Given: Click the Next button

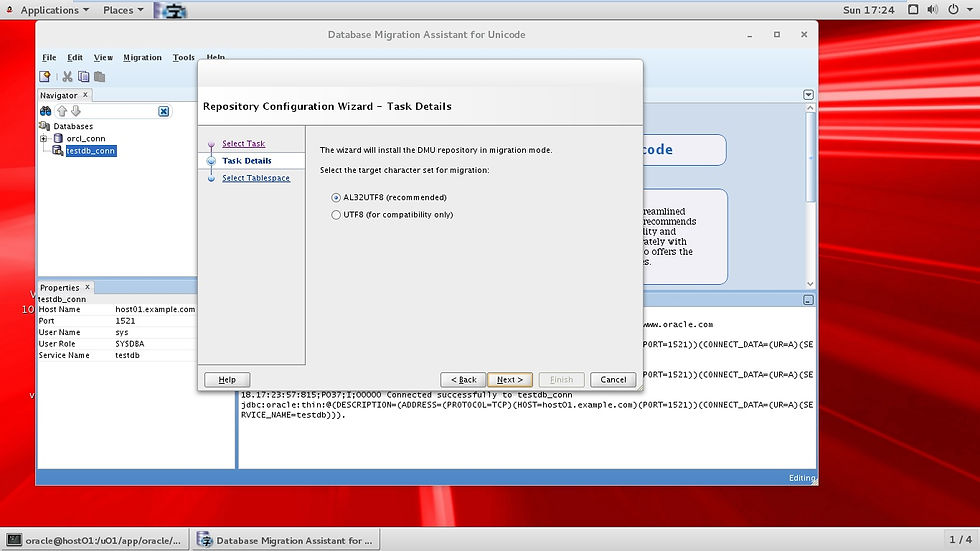Looking at the screenshot, I should point(509,379).
